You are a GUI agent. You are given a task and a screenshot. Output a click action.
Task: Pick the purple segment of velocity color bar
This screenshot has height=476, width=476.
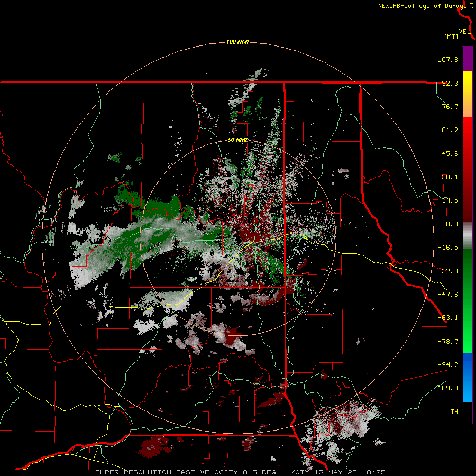pos(467,59)
